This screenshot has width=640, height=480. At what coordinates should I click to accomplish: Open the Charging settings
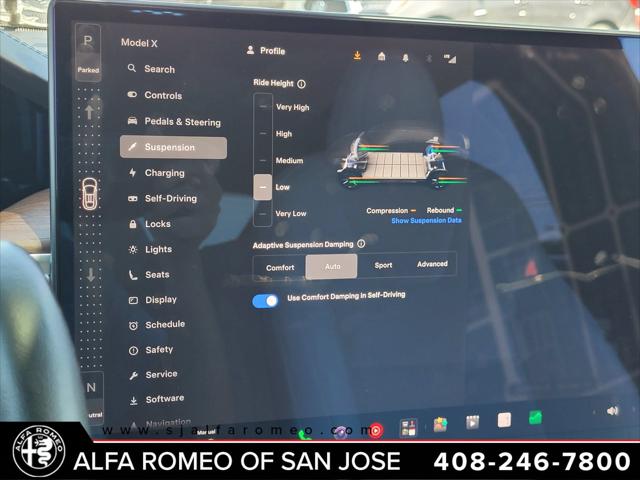point(156,173)
